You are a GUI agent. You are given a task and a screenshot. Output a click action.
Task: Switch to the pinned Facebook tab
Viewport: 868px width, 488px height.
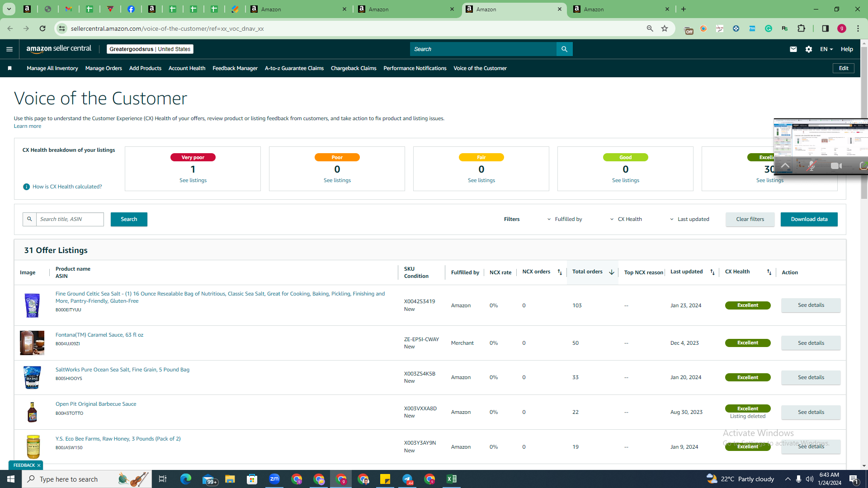pos(131,9)
